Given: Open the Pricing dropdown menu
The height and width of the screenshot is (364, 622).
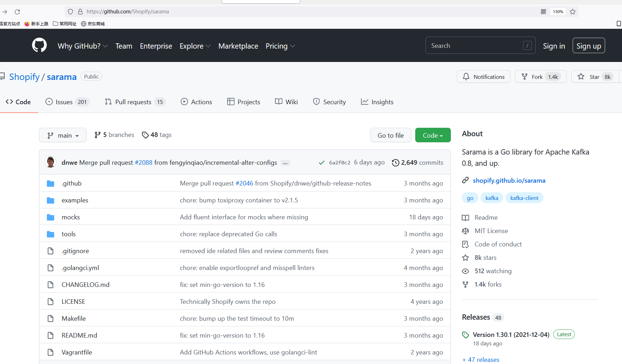Looking at the screenshot, I should pyautogui.click(x=280, y=46).
